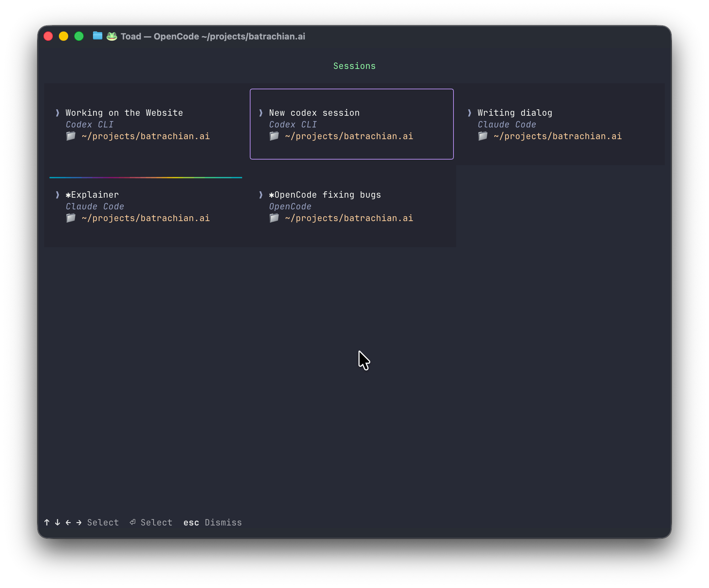Click the rainbow gradient divider line
Image resolution: width=709 pixels, height=588 pixels.
point(146,178)
